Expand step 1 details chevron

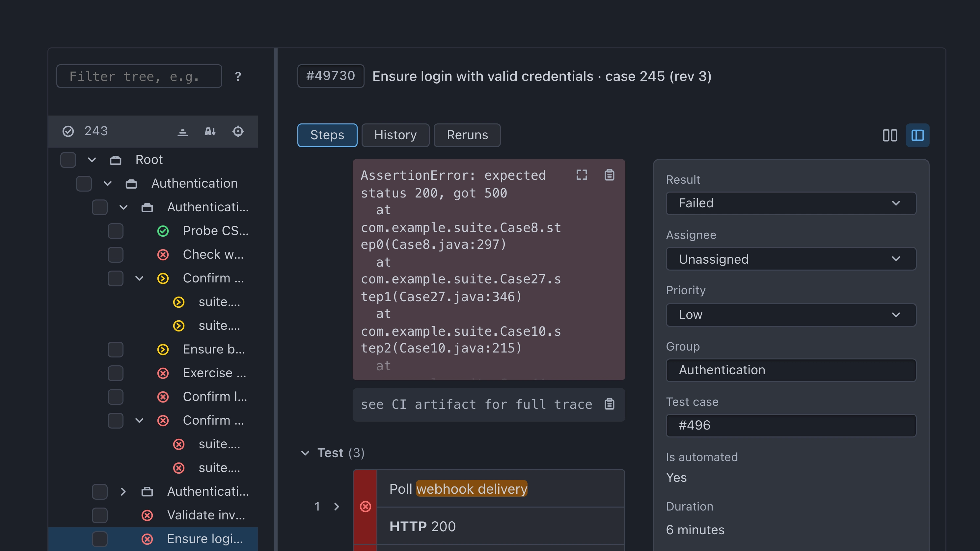click(336, 507)
